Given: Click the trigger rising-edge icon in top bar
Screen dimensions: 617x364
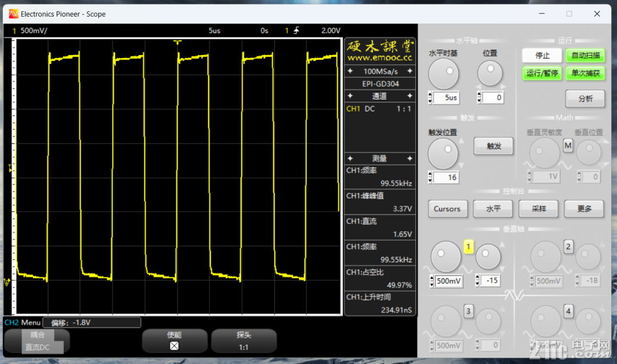Looking at the screenshot, I should [297, 30].
